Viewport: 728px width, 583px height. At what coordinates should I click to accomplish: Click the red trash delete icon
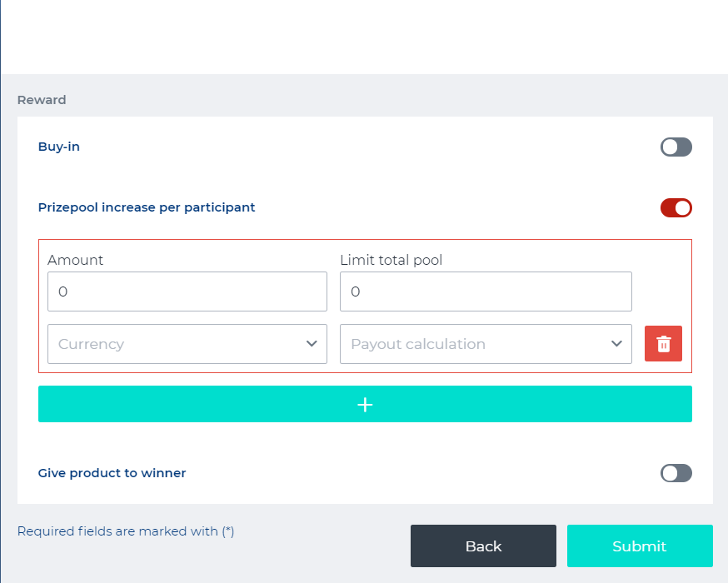(x=663, y=344)
